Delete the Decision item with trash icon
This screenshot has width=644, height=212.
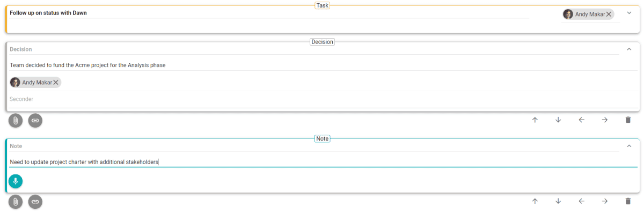628,120
